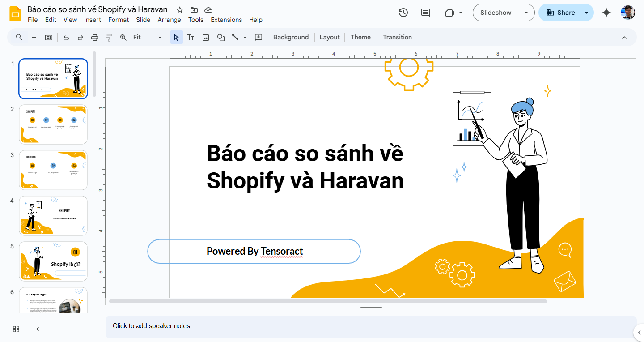Open the Google account avatar
The width and height of the screenshot is (644, 342).
coord(628,13)
